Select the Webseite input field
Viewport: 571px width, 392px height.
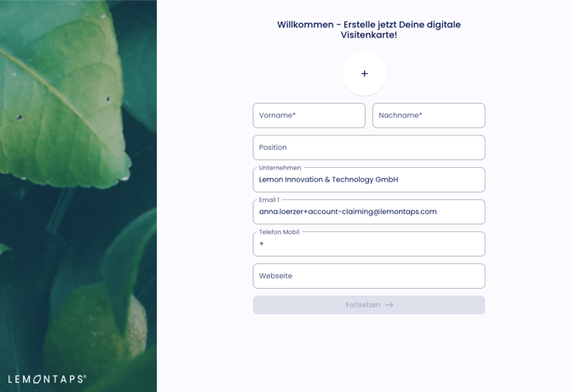click(x=369, y=276)
